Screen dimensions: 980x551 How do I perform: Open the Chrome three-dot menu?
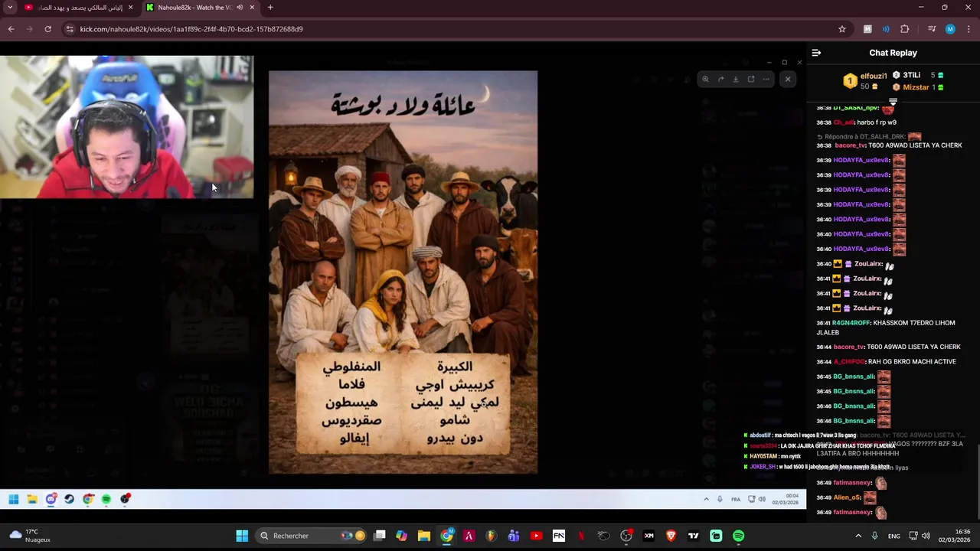pos(969,29)
